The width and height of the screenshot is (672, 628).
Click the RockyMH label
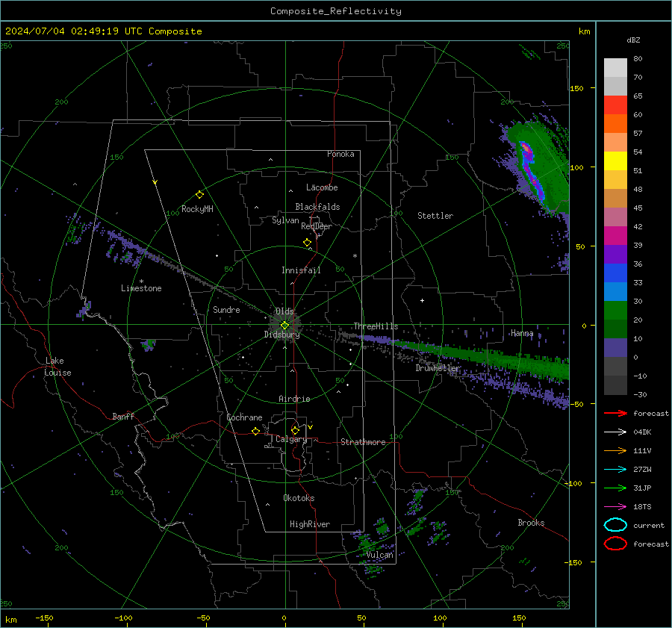point(197,209)
